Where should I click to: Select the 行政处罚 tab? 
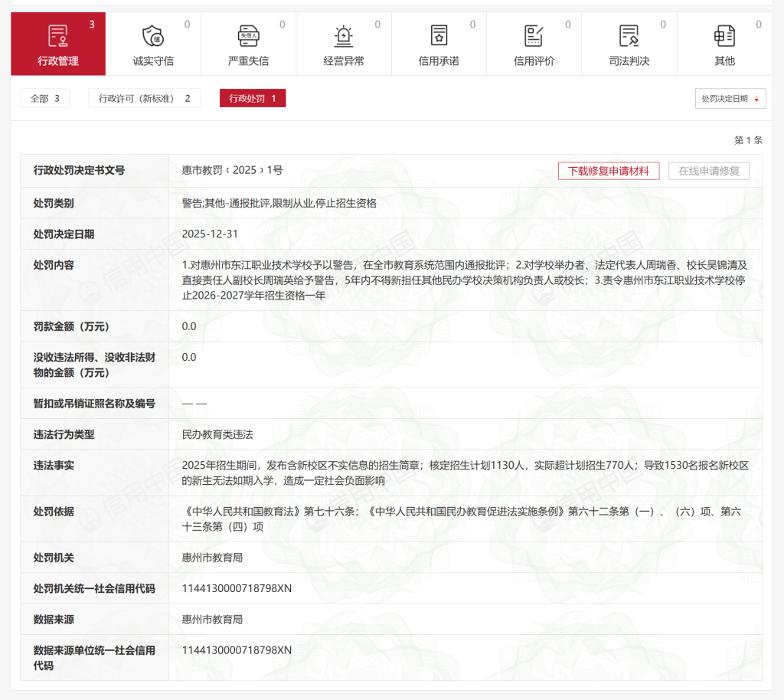tap(253, 98)
